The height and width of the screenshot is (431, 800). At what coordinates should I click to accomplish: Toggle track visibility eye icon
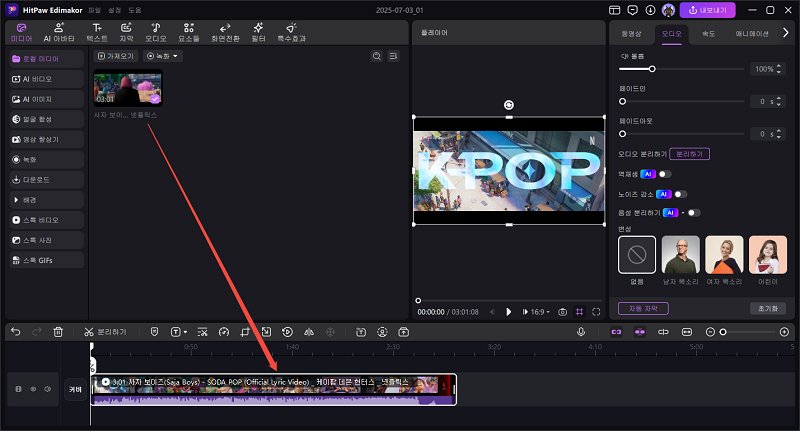[33, 389]
